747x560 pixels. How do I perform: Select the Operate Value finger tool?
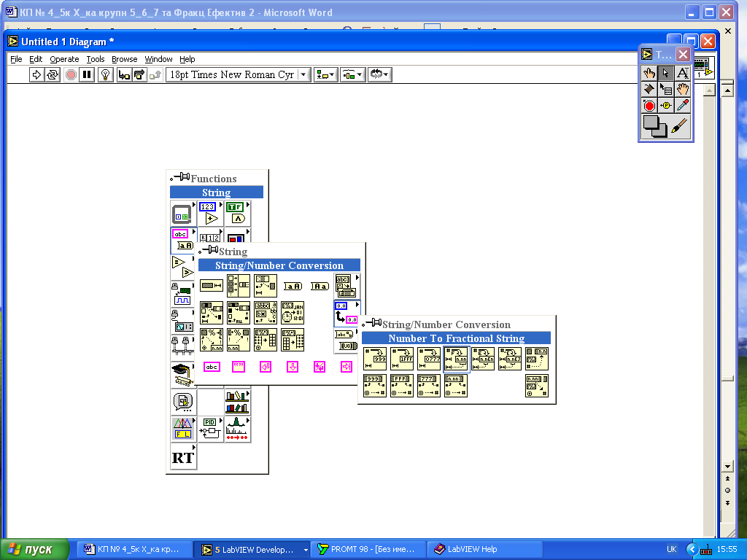(649, 73)
